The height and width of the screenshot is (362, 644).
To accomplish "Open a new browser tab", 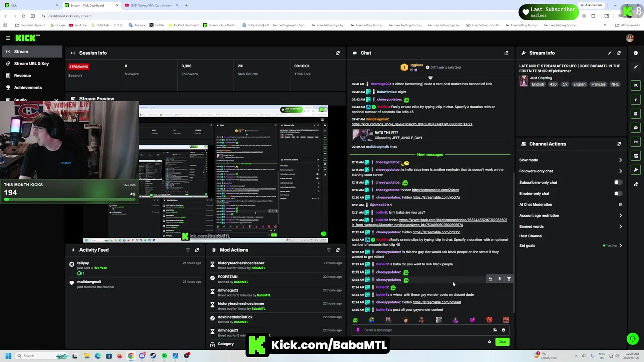I will pos(186,5).
